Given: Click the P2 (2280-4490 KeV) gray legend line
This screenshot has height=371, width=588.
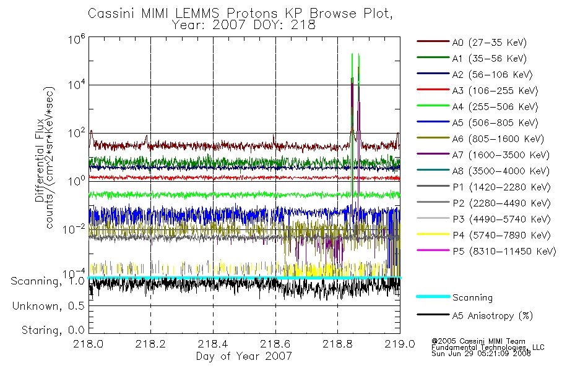Looking at the screenshot, I should click(433, 202).
